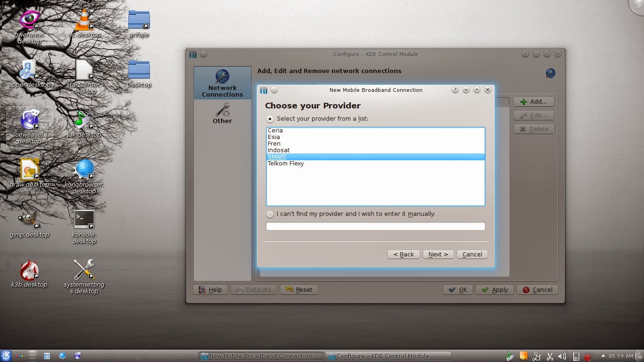Expand hidden system tray icons arrow
Screen dimensions: 644x362
click(603, 356)
